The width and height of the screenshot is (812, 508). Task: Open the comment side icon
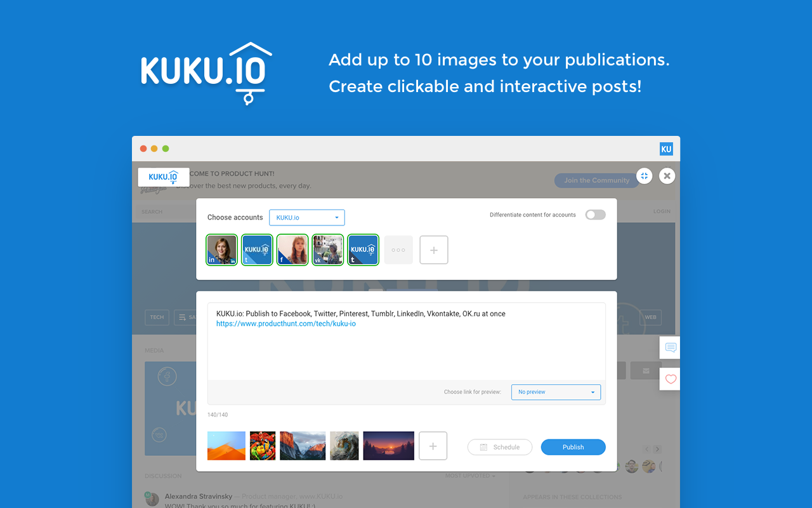point(671,348)
